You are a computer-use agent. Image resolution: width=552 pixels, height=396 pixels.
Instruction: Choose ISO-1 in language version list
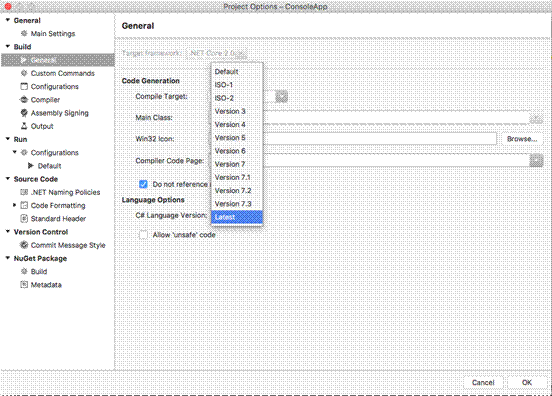coord(237,85)
